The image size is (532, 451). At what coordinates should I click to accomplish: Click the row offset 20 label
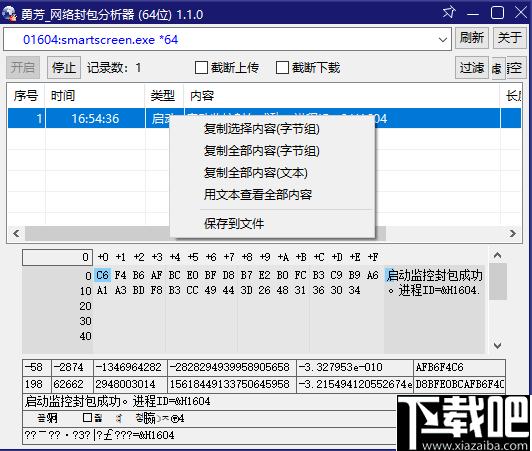click(x=86, y=306)
